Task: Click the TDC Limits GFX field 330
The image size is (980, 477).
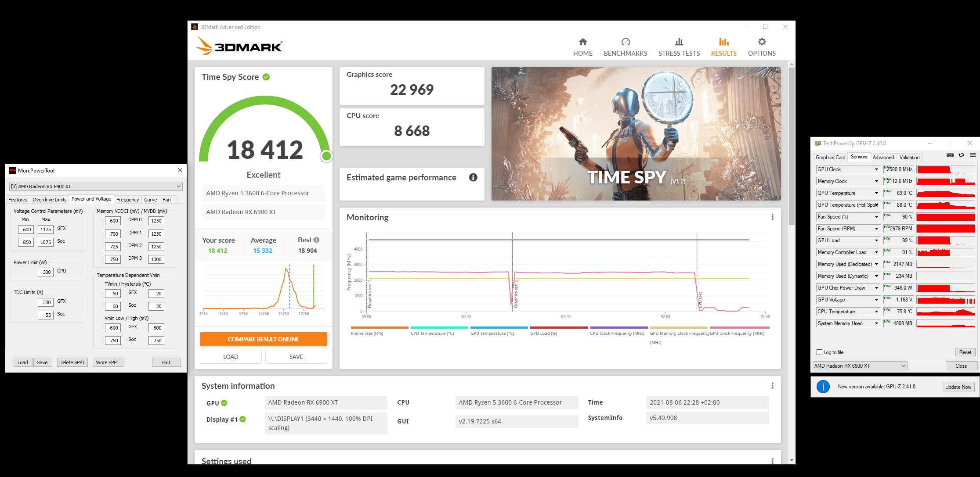Action: coord(46,302)
